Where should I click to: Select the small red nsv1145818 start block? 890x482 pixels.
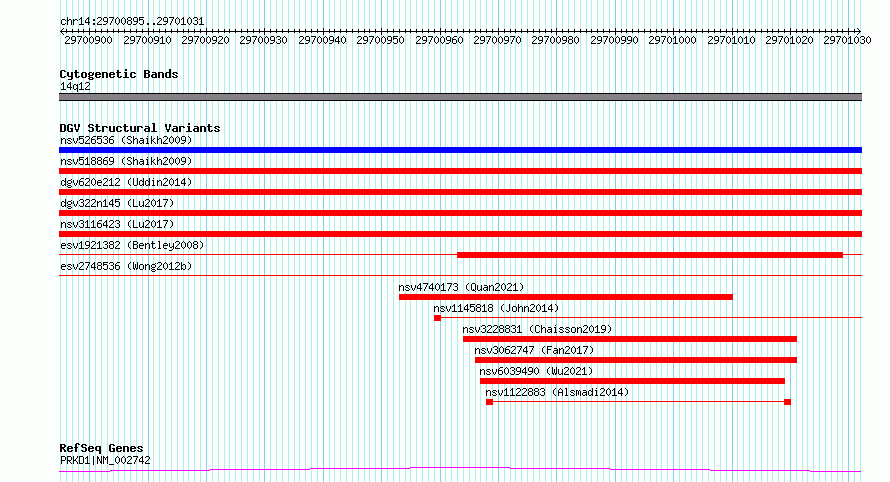(x=437, y=318)
